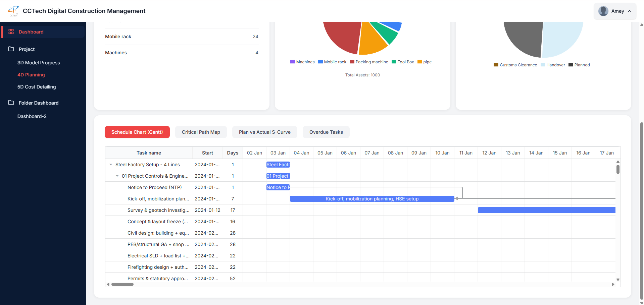Select Electrical SLD + load list row
Viewport: 644px width, 305px height.
(x=174, y=256)
